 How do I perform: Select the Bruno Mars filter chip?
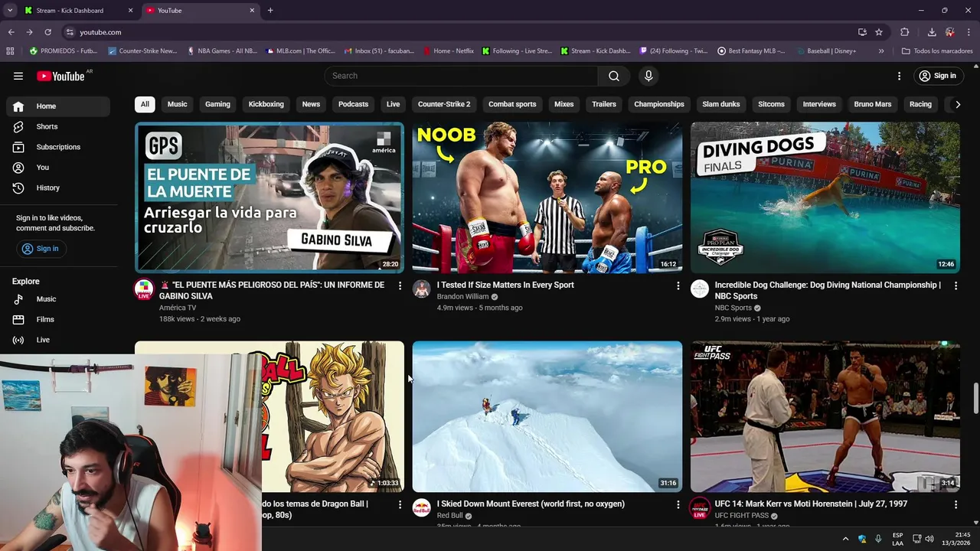pos(873,104)
